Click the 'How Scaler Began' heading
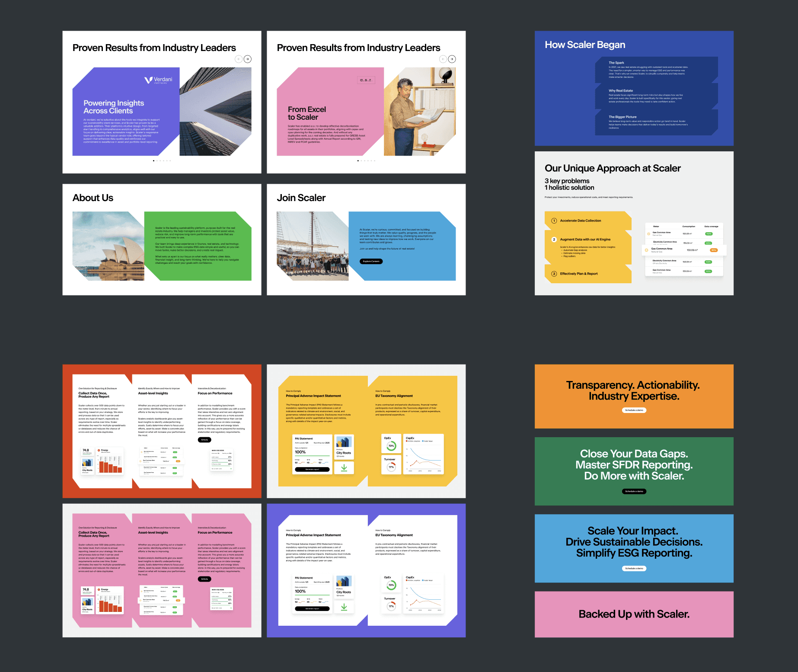Image resolution: width=798 pixels, height=672 pixels. 585,45
